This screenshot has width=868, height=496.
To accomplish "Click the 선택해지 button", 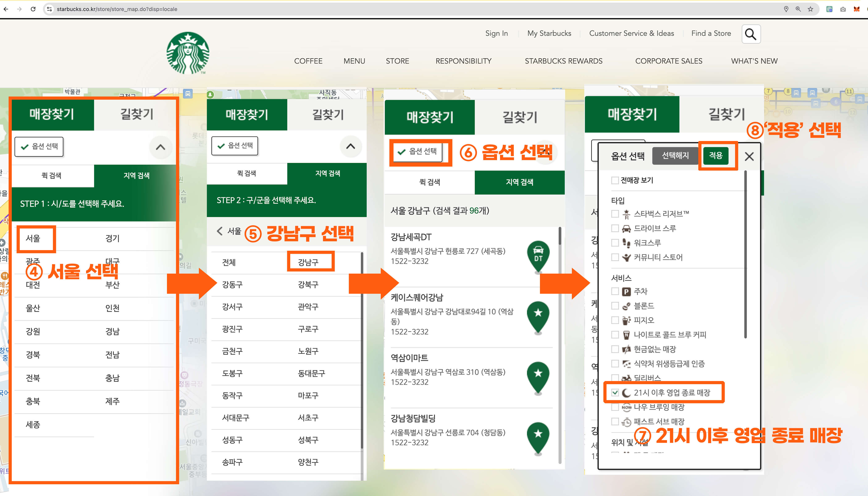I will click(675, 156).
